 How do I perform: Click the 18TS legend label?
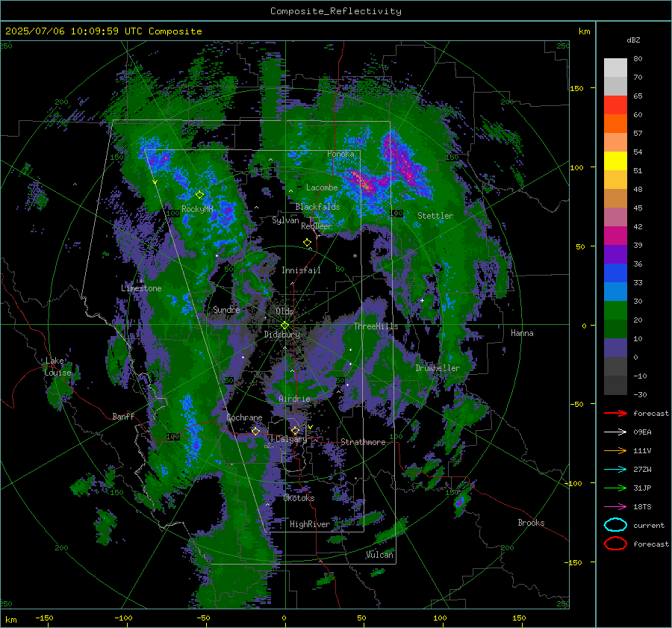click(642, 507)
